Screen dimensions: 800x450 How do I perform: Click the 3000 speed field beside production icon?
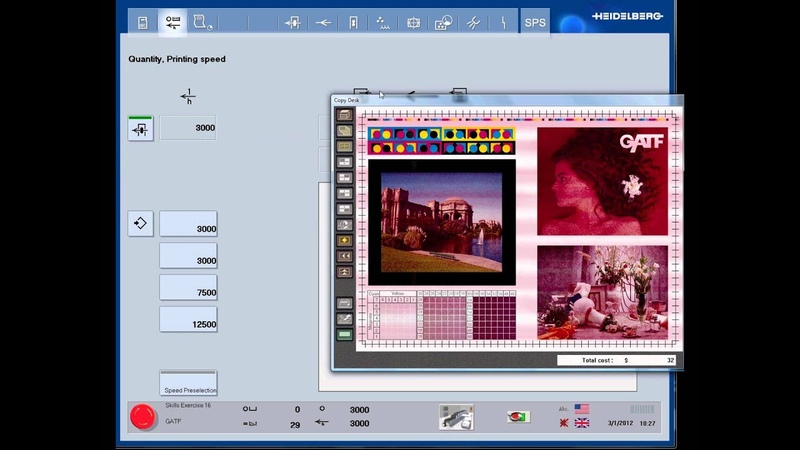pyautogui.click(x=188, y=128)
